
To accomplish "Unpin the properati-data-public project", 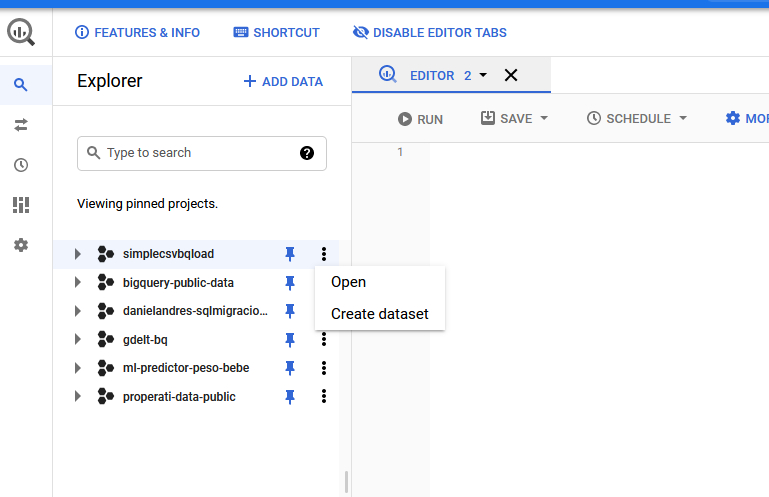I will (x=290, y=396).
